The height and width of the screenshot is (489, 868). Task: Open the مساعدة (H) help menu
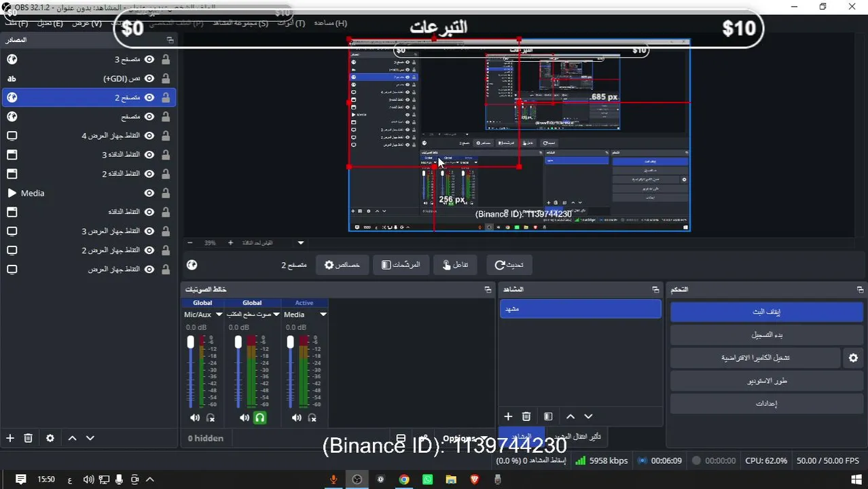point(330,23)
